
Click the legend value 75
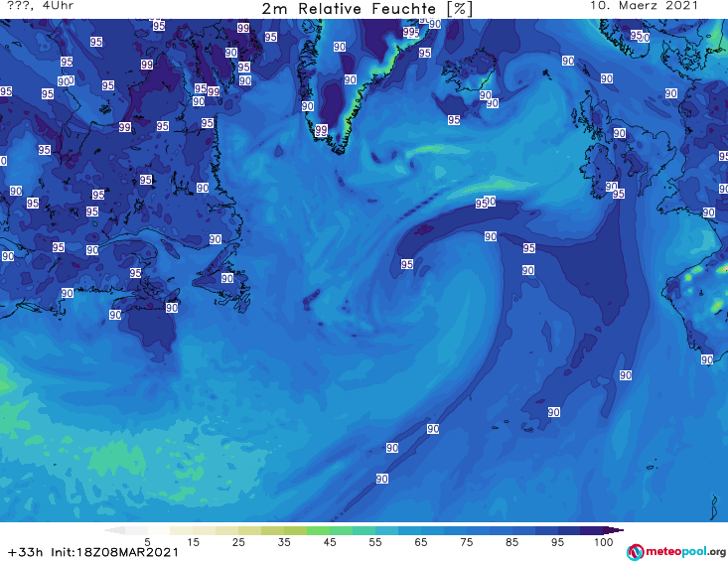466,542
